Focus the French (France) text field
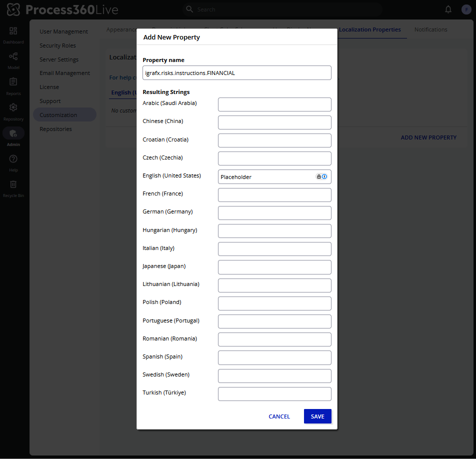476x459 pixels. (274, 195)
